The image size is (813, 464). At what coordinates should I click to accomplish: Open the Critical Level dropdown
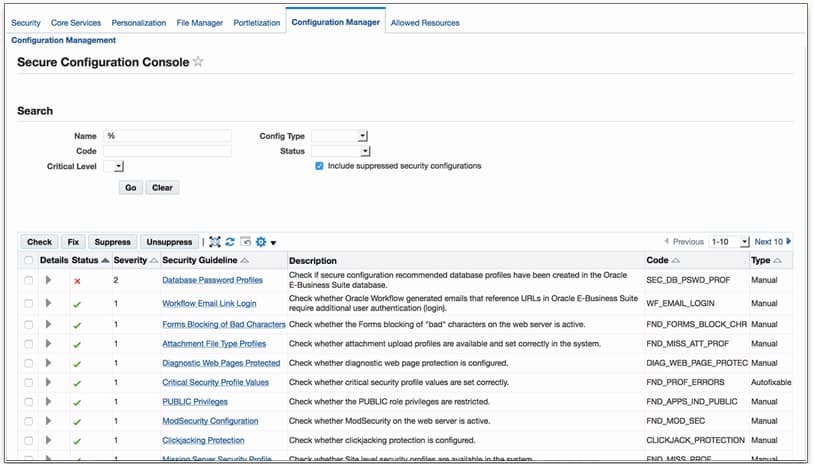[x=114, y=166]
